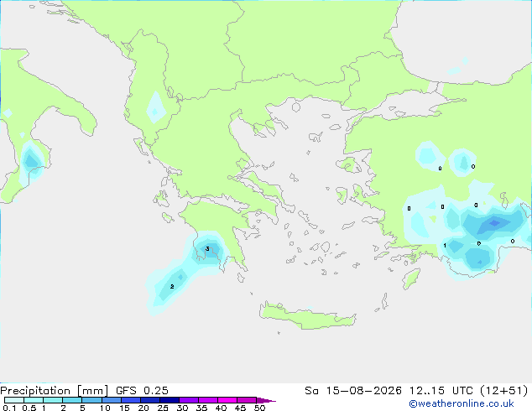Click the "2" value in sea southwest of Greece

point(172,287)
